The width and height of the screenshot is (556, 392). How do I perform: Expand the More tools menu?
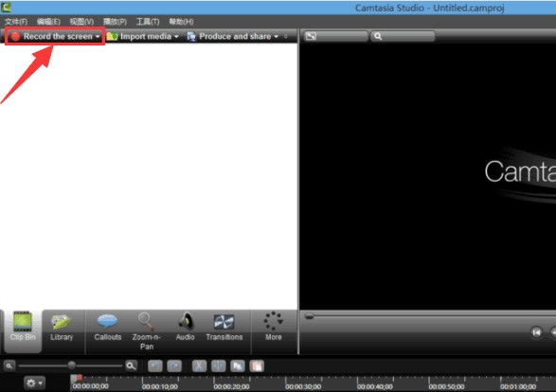(x=274, y=327)
